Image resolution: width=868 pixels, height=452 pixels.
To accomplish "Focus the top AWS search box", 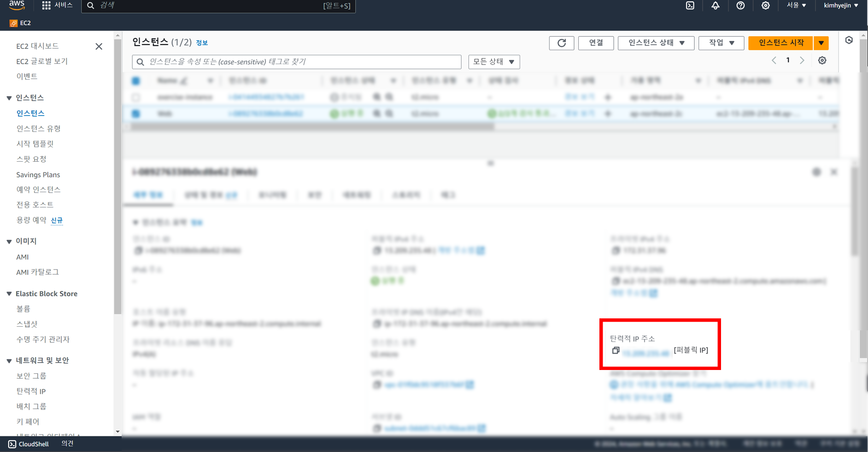I will click(218, 6).
